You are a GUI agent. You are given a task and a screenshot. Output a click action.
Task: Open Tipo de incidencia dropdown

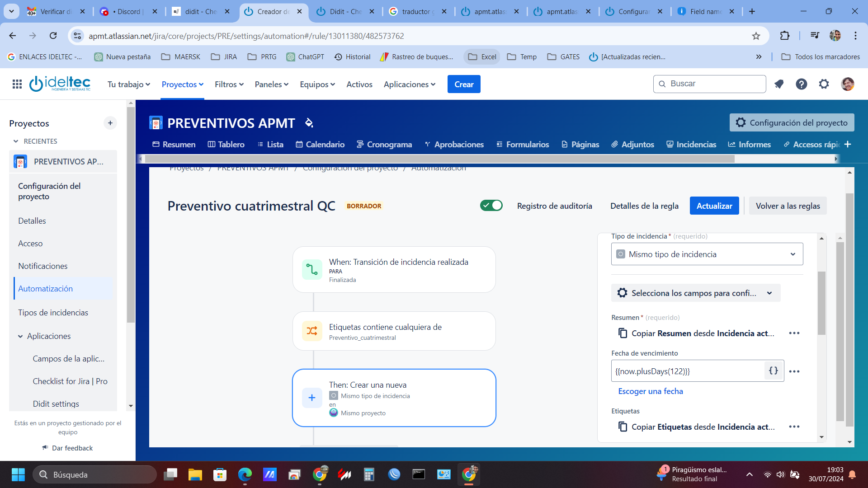pyautogui.click(x=707, y=254)
